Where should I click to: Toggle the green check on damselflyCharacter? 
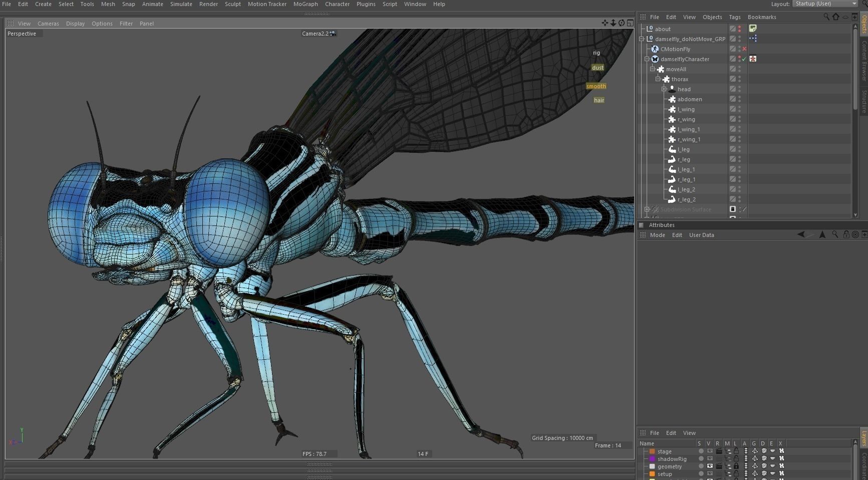pos(744,59)
